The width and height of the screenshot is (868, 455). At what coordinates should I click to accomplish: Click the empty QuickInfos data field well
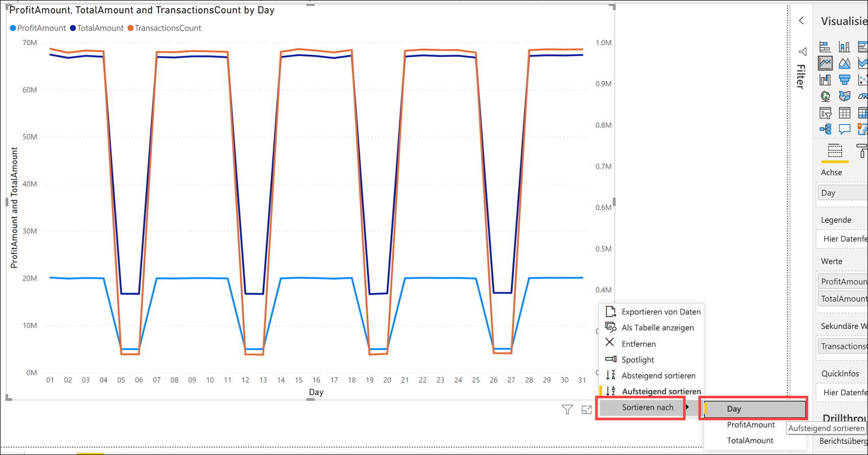click(842, 392)
